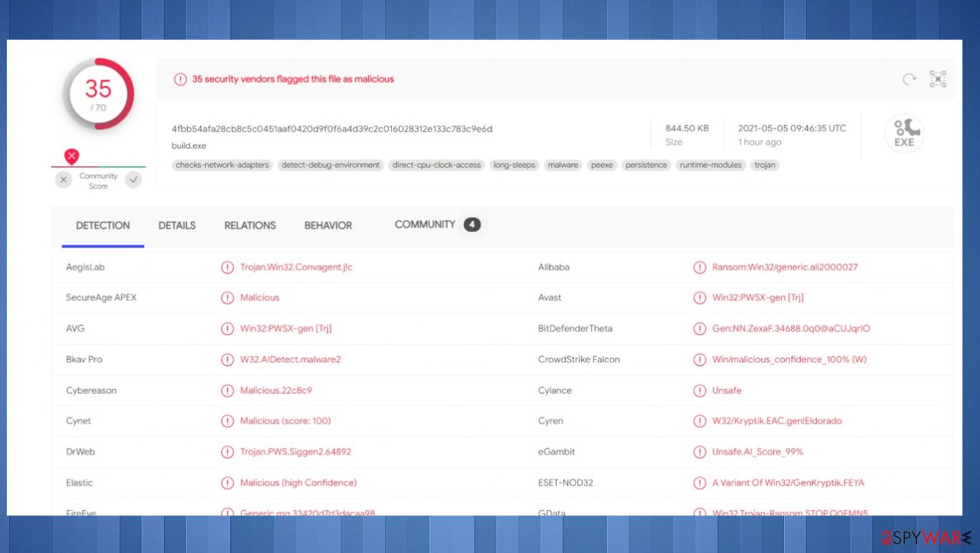Click the W32/Kryptik.EAC.gen!Eldorado result

click(777, 421)
